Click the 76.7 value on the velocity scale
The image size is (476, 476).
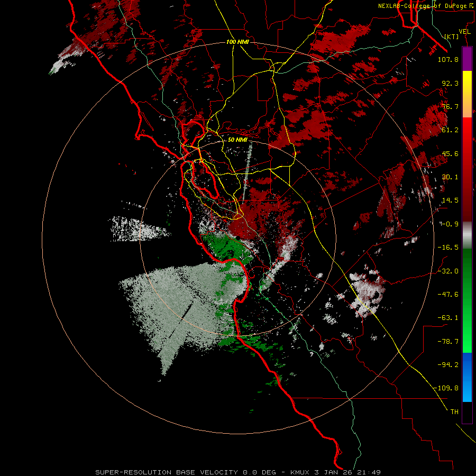(x=450, y=106)
